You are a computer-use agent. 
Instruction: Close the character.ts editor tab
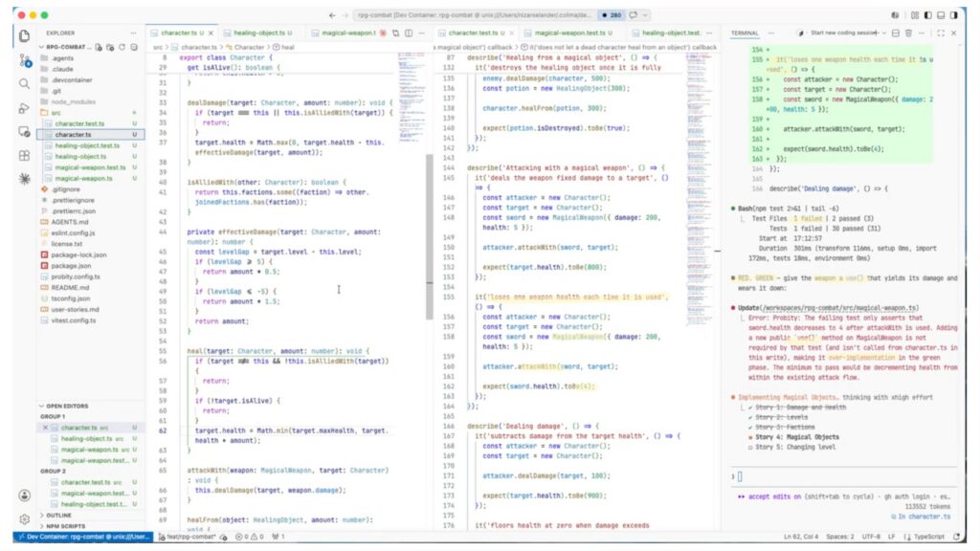[x=211, y=33]
